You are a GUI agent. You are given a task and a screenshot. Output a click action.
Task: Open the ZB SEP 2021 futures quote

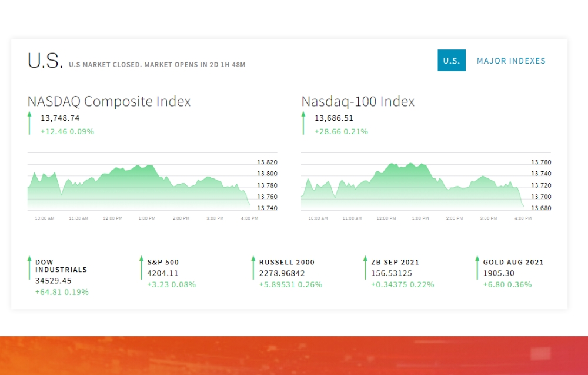[395, 262]
